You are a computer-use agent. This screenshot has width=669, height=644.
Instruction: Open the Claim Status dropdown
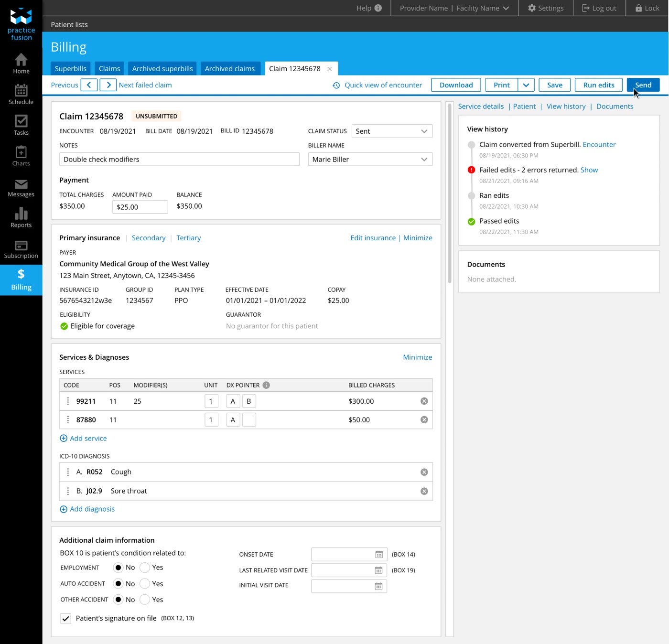pos(392,131)
